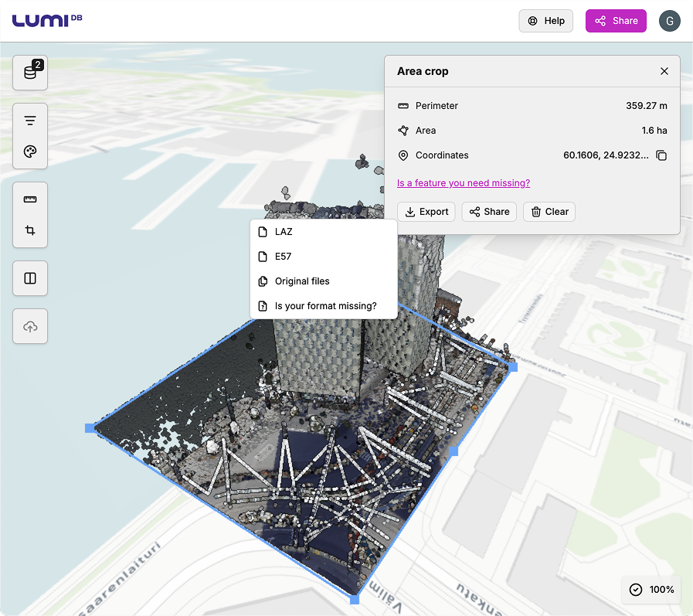The image size is (693, 616).
Task: Open the filter settings icon
Action: click(x=30, y=121)
